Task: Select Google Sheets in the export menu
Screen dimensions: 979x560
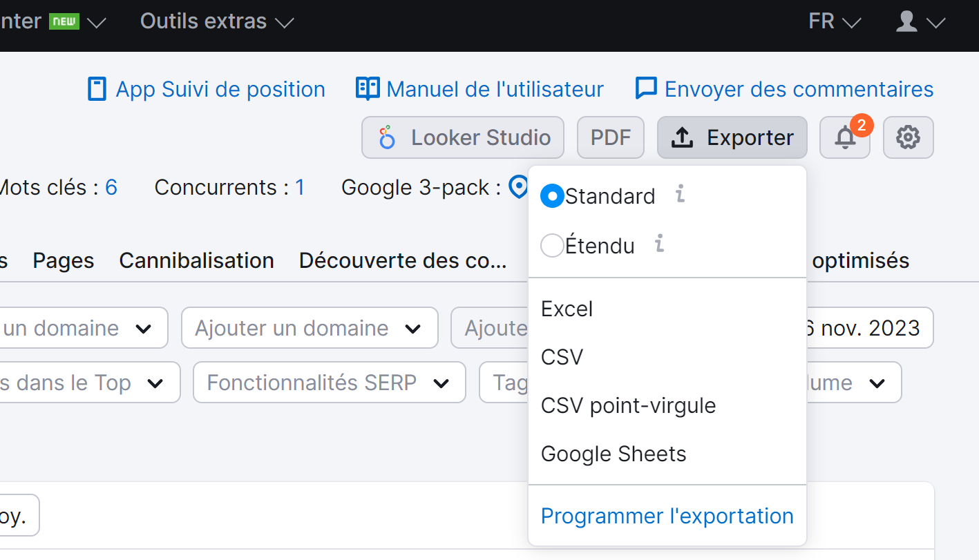Action: [x=614, y=454]
